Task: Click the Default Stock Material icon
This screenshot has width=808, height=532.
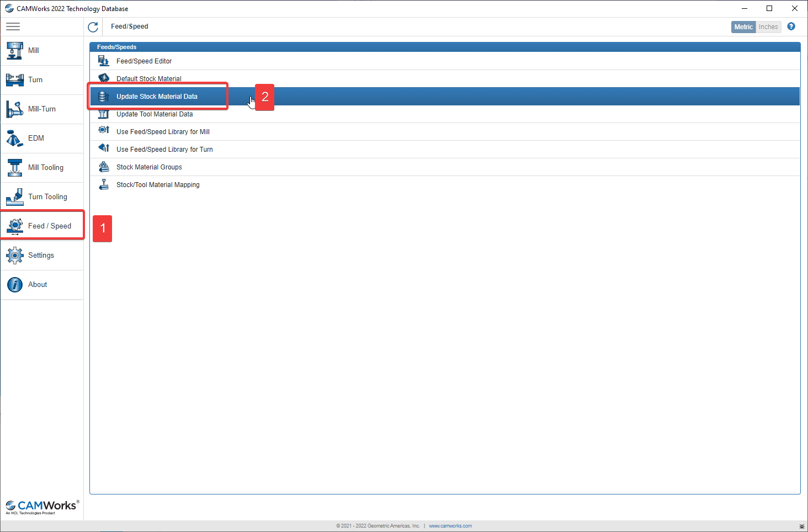Action: pos(104,78)
